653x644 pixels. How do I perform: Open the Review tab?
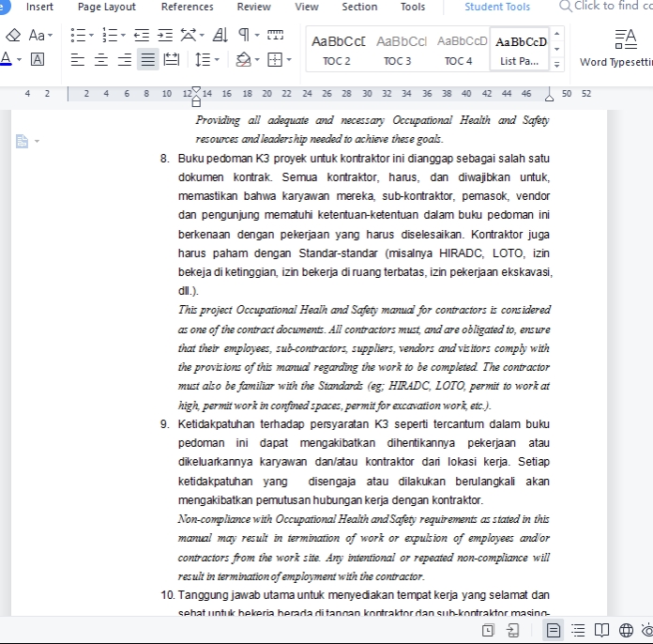tap(253, 7)
